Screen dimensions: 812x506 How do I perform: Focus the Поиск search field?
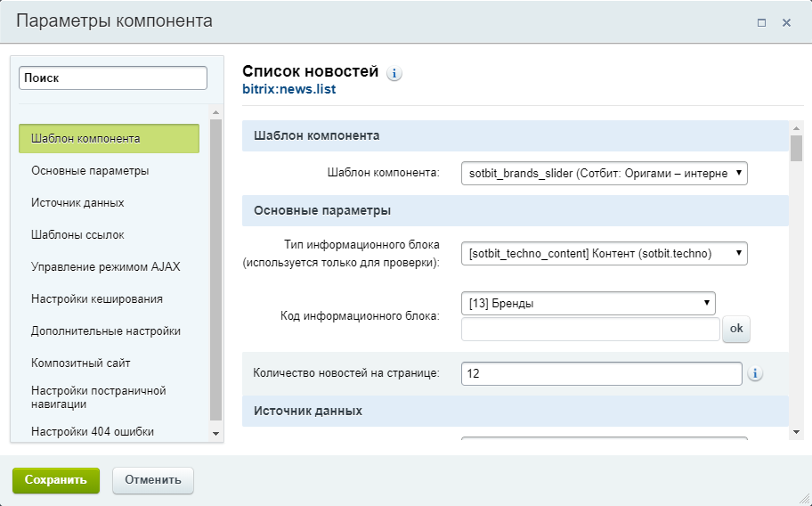[113, 78]
